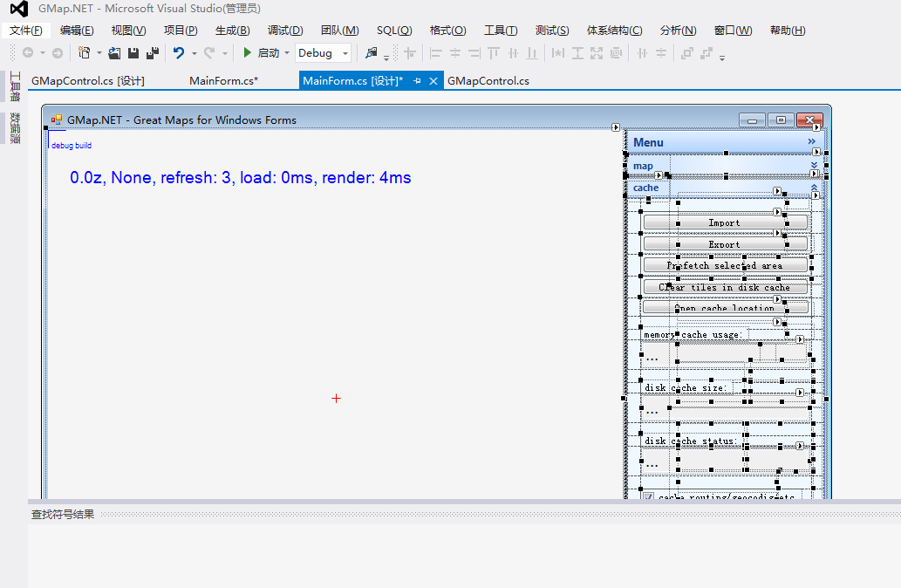
Task: Undo the last action
Action: point(179,53)
